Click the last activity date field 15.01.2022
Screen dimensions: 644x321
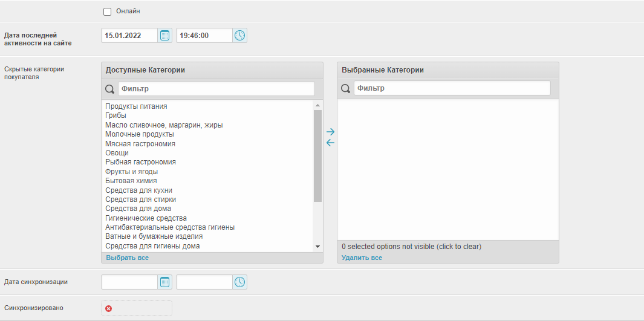tap(129, 36)
